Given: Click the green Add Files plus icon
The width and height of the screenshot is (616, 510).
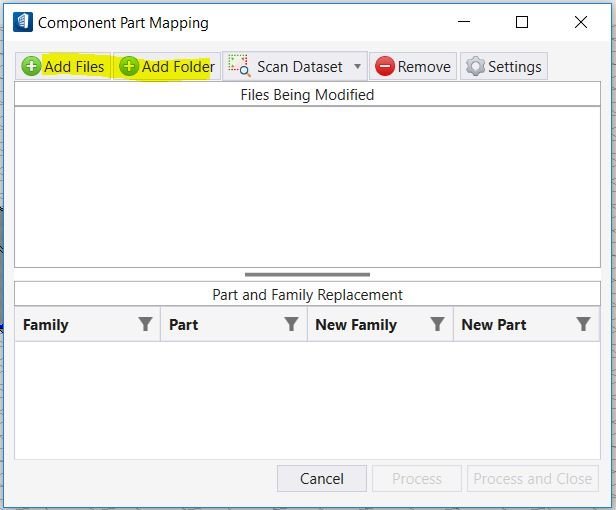Looking at the screenshot, I should [x=31, y=66].
